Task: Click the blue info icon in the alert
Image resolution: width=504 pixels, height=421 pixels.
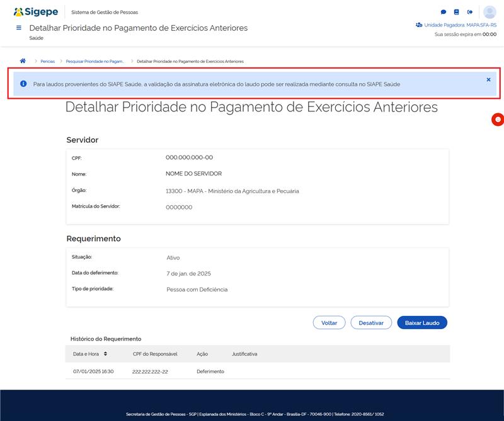Action: tap(23, 83)
